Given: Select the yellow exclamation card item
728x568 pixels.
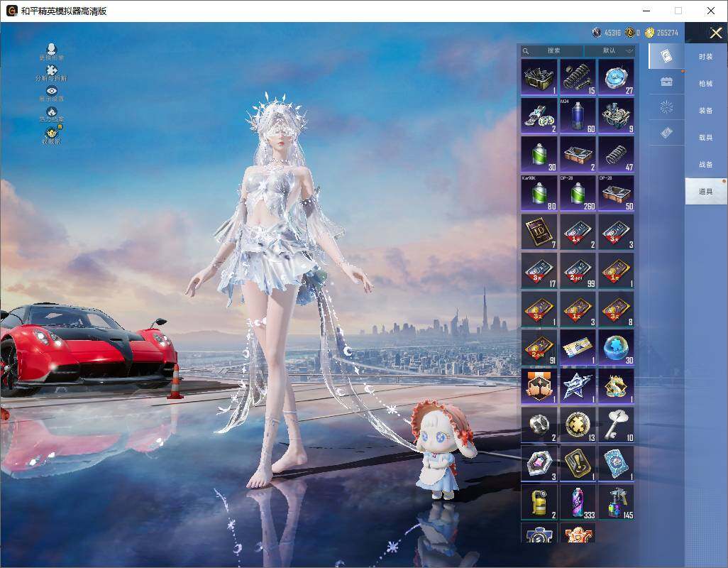Looking at the screenshot, I should point(578,464).
